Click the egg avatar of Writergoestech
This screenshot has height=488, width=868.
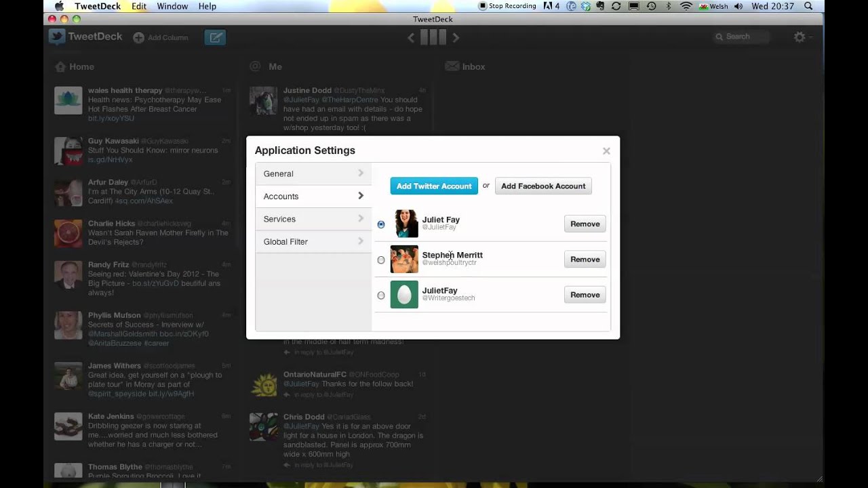[x=404, y=295]
